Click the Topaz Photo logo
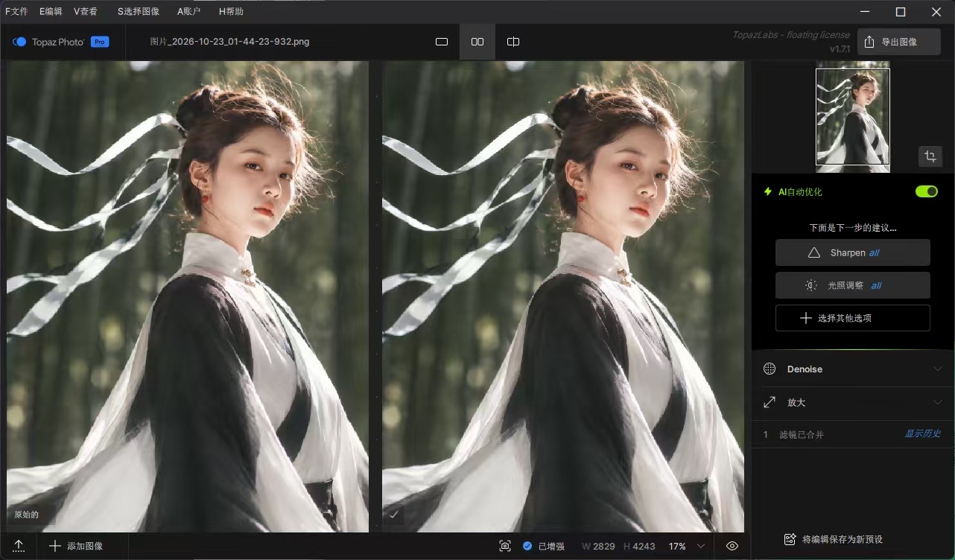The width and height of the screenshot is (955, 560). click(x=48, y=42)
